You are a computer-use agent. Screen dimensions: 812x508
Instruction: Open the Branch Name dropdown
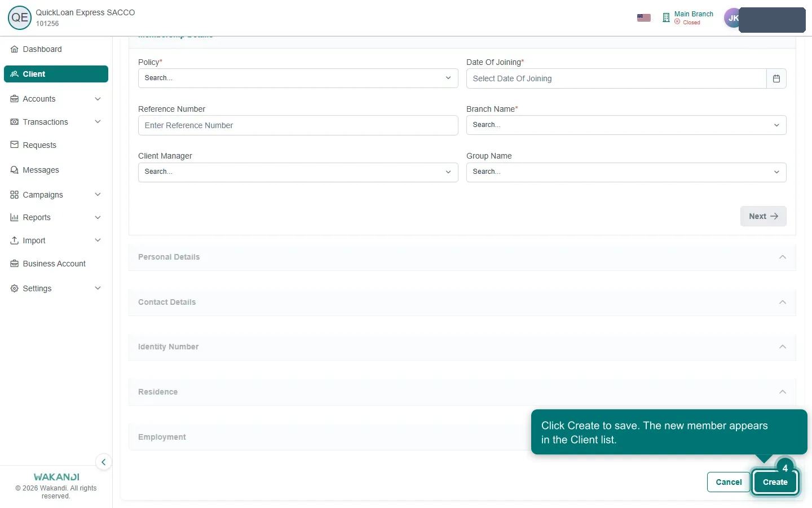click(626, 125)
